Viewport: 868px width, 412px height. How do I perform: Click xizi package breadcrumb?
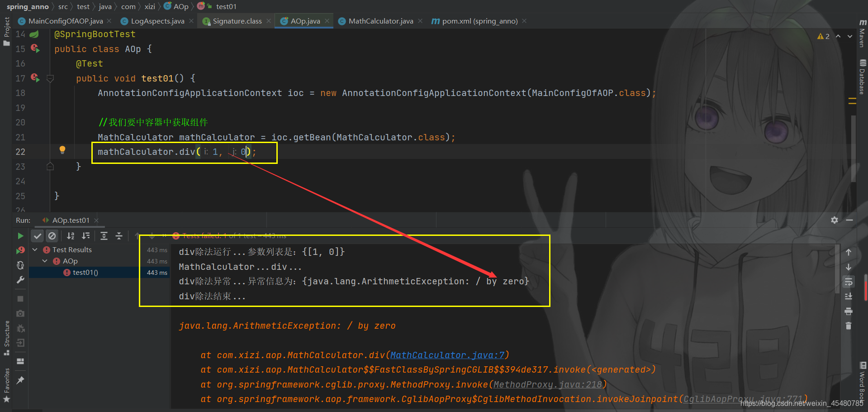(x=150, y=7)
